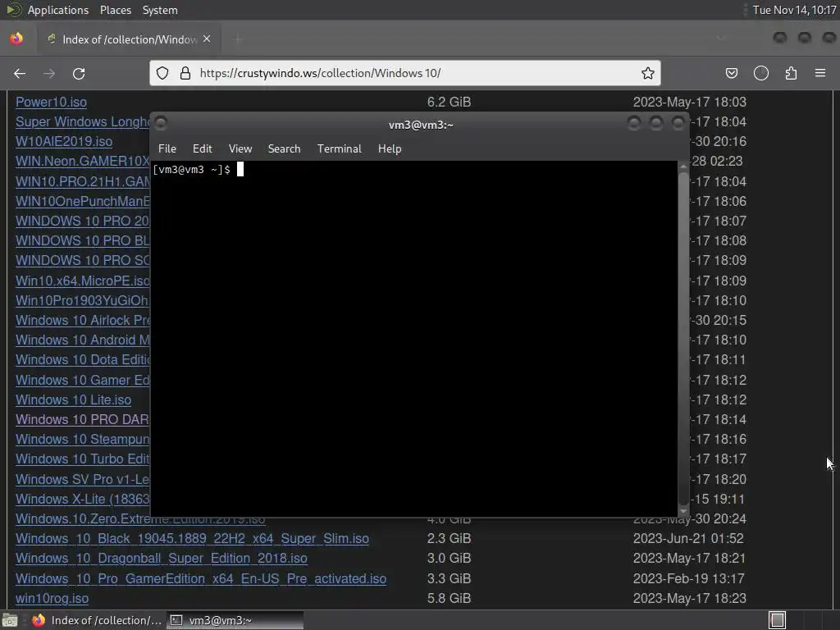
Task: Open the terminal Help menu
Action: (390, 149)
